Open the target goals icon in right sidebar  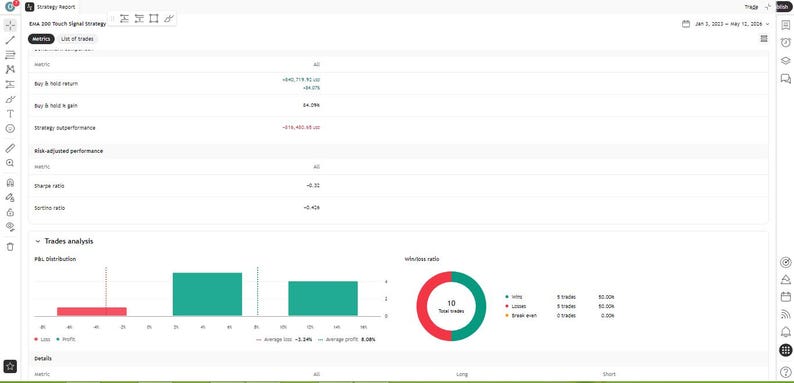coord(785,262)
